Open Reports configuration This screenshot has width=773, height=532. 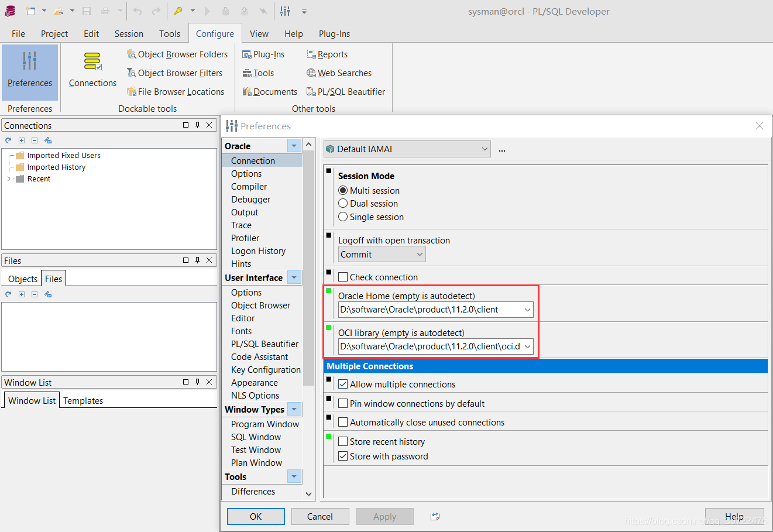[x=327, y=54]
